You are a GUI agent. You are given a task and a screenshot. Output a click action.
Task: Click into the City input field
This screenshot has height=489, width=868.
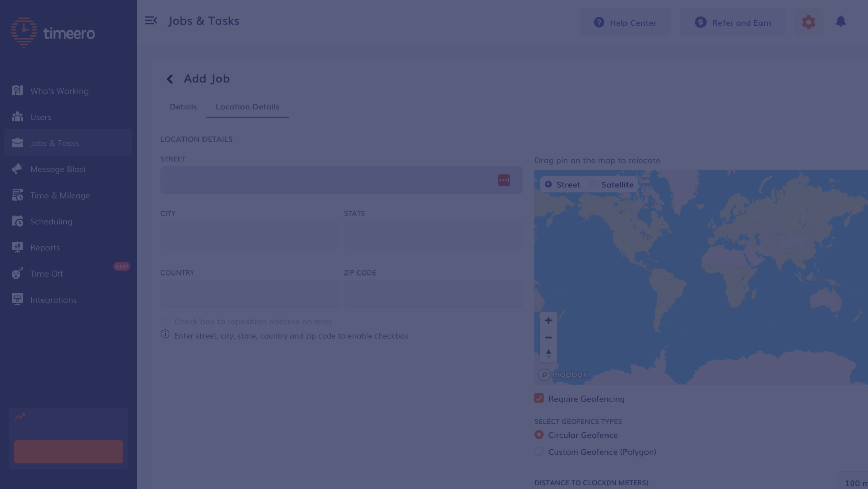click(249, 235)
